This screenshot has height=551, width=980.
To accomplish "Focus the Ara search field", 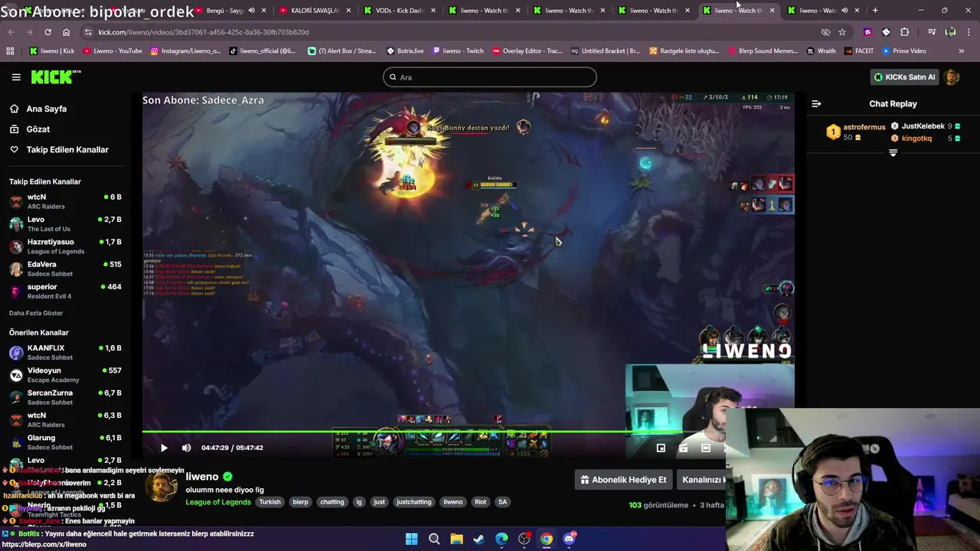I will 490,77.
